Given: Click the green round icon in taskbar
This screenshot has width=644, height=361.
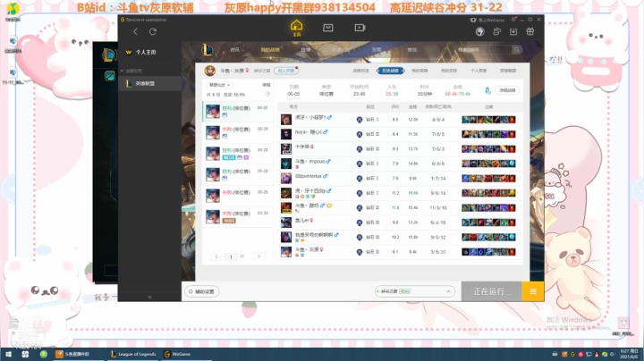Looking at the screenshot, I should [44, 354].
